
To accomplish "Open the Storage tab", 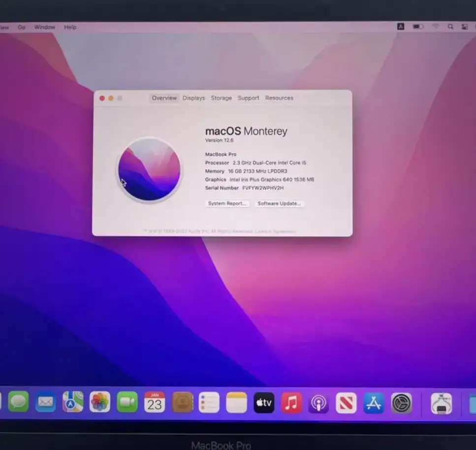I will coord(222,98).
